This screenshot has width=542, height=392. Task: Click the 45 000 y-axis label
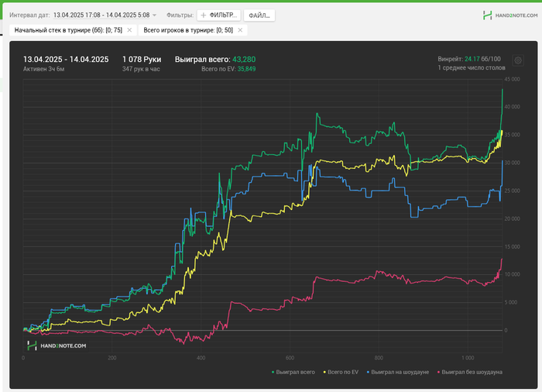[512, 79]
